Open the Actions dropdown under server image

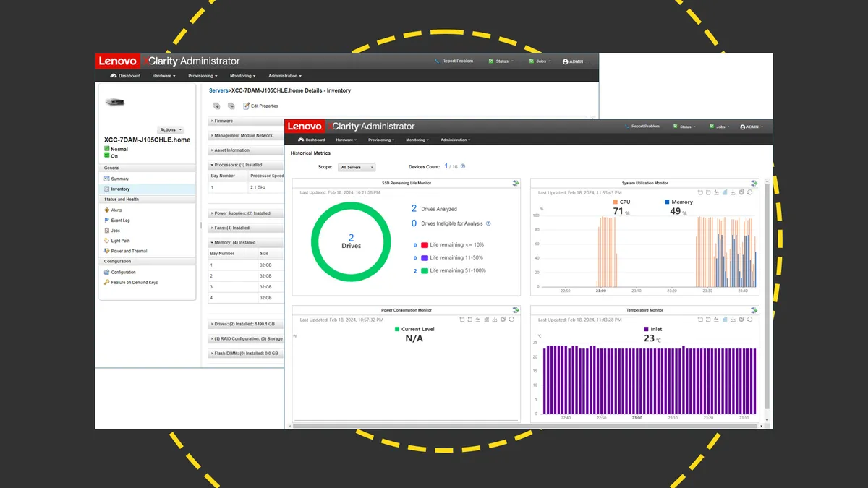tap(170, 130)
